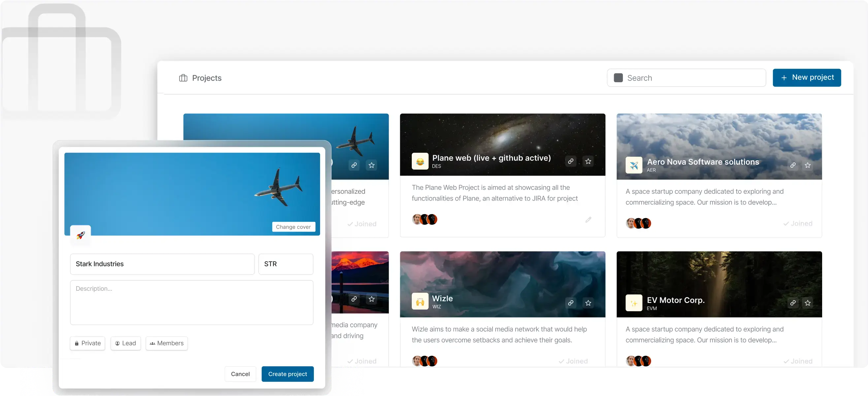
Task: Focus the Description text area
Action: click(x=191, y=302)
